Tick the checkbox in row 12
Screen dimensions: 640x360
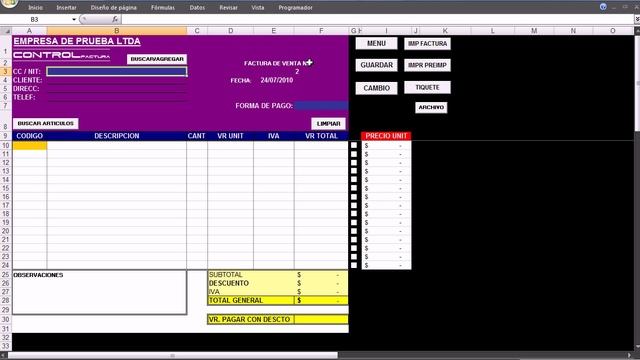coord(354,162)
